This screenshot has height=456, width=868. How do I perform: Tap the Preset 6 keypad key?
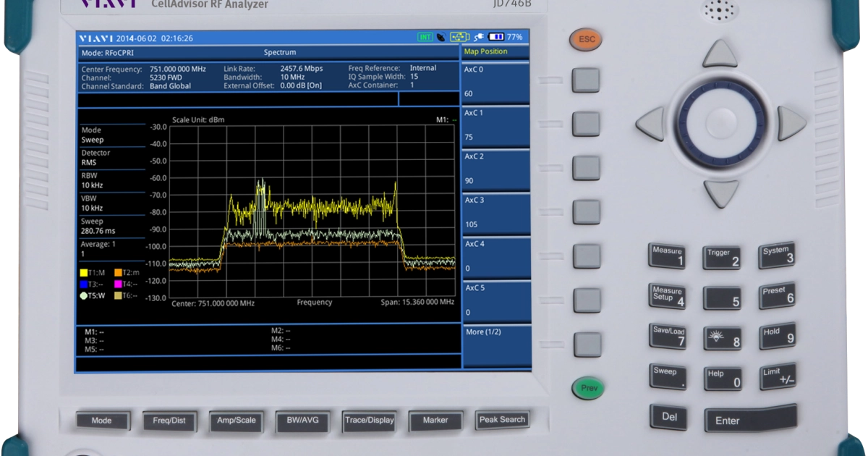[x=778, y=295]
